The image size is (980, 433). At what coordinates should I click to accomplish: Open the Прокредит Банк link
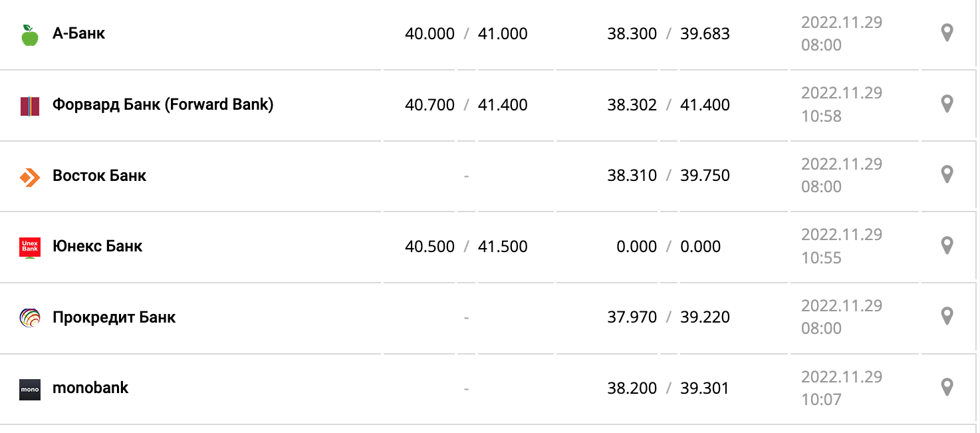click(x=114, y=317)
